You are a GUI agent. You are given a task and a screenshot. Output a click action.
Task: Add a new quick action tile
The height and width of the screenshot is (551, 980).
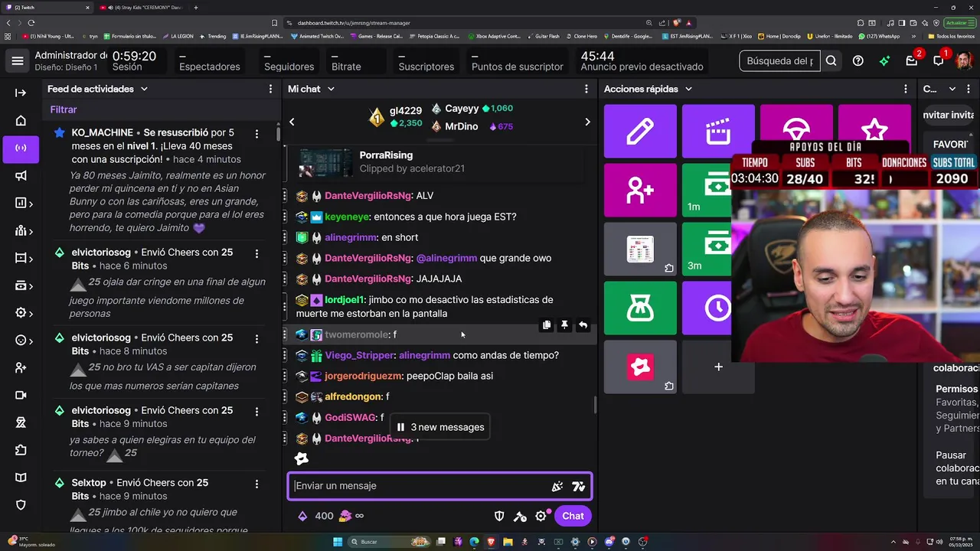(718, 367)
